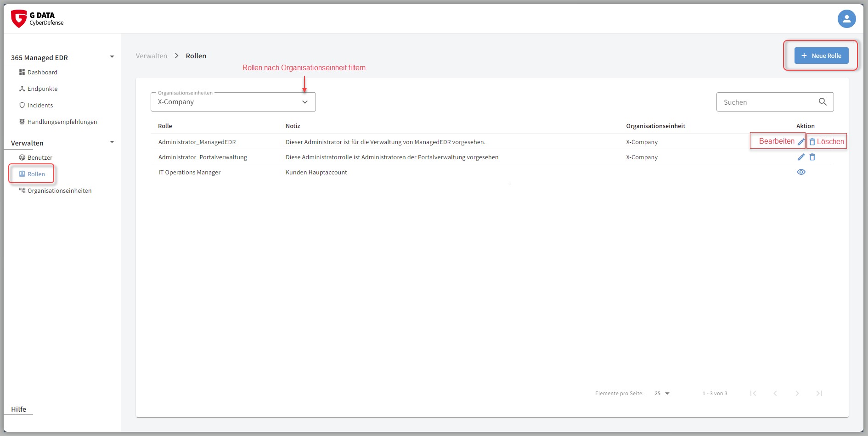This screenshot has width=868, height=436.
Task: Click the note of Administrator_ManagedEDR row
Action: (x=385, y=142)
